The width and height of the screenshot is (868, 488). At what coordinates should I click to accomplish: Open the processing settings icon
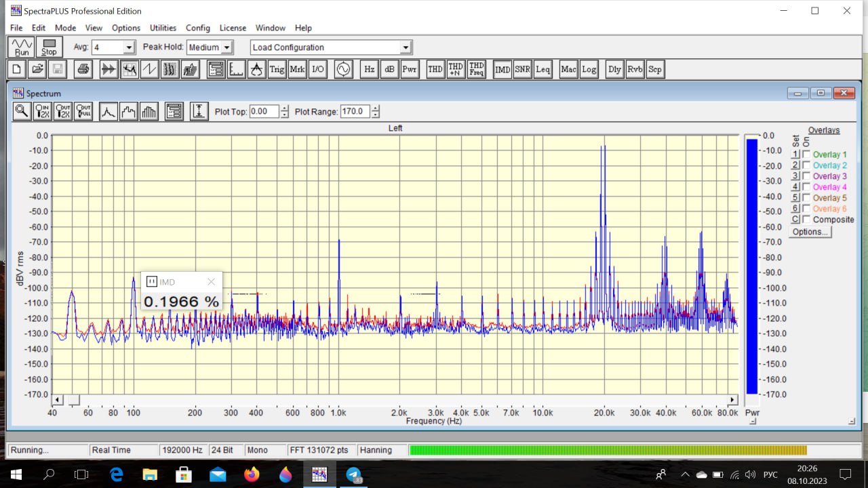pyautogui.click(x=216, y=69)
